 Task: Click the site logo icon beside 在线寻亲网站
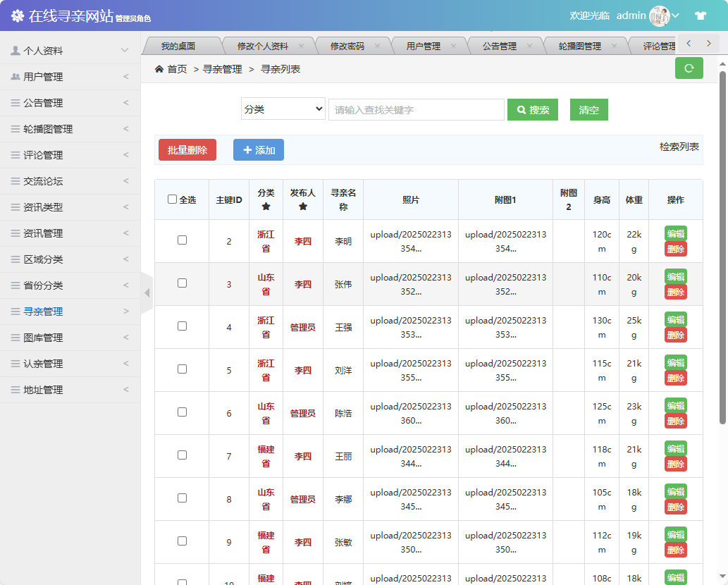pos(18,15)
